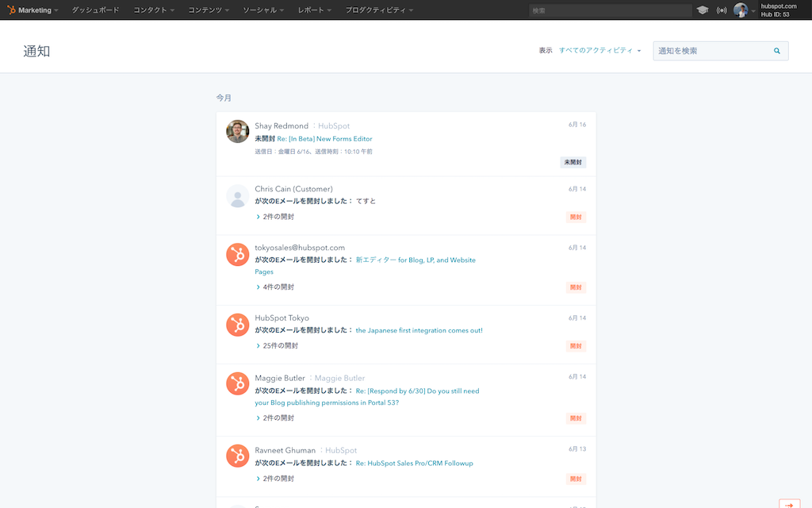Click Shay Redmond's profile photo
Image resolution: width=812 pixels, height=508 pixels.
pyautogui.click(x=238, y=132)
